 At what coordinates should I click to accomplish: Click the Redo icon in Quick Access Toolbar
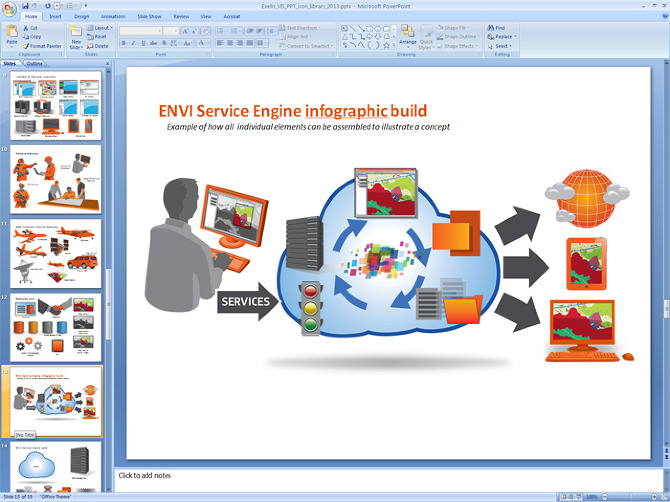click(x=47, y=6)
